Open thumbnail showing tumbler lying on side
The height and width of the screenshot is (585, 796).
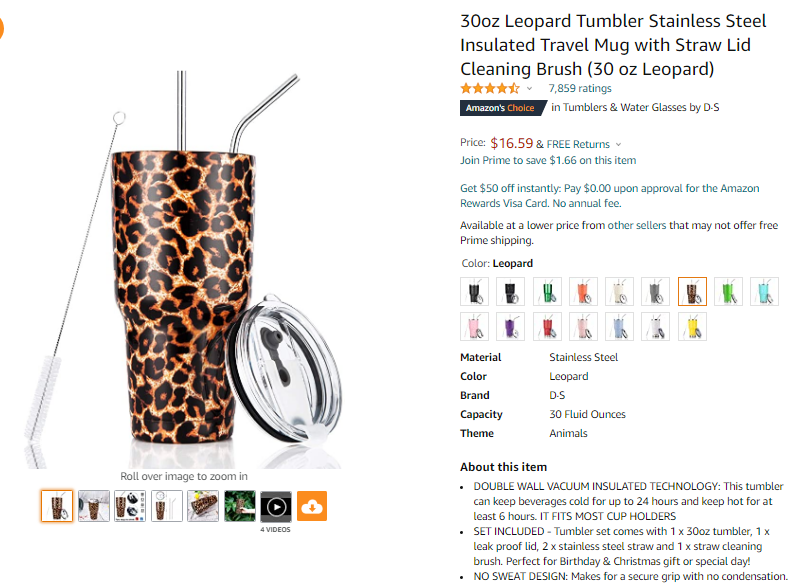(203, 507)
